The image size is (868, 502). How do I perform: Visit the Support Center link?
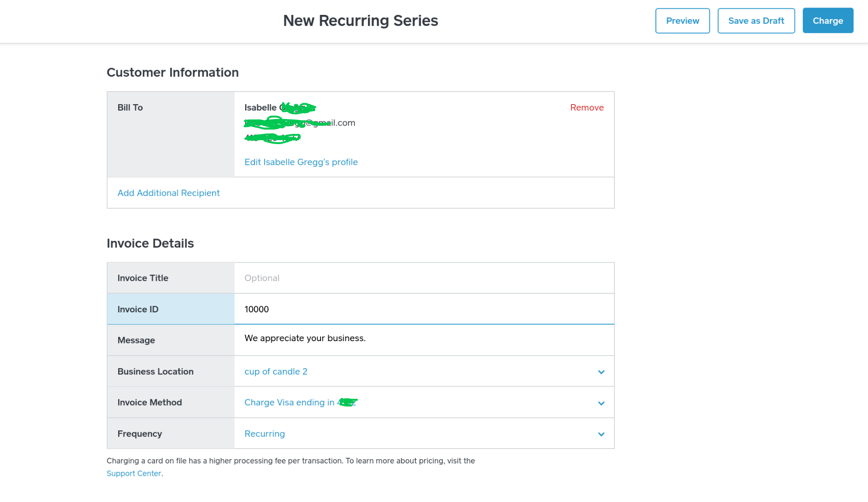[x=134, y=474]
